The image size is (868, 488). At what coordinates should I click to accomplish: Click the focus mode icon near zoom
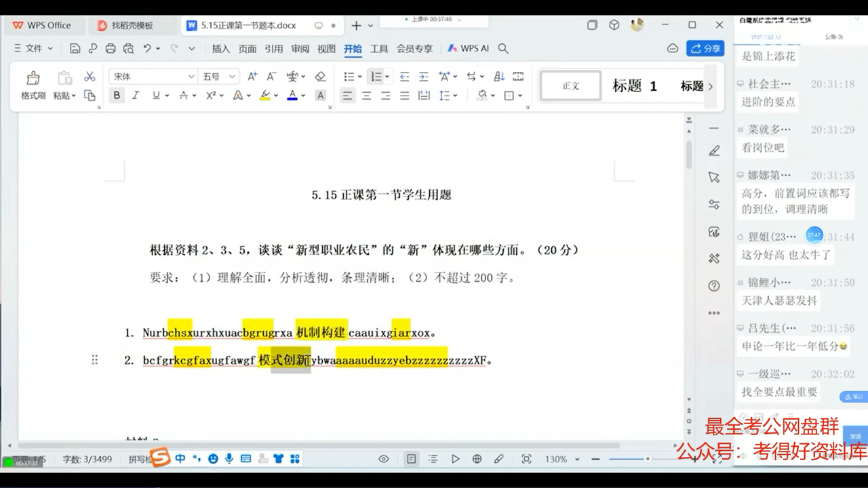click(526, 459)
